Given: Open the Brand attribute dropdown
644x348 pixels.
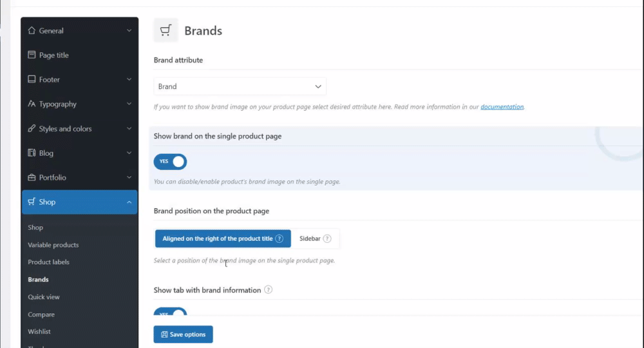Looking at the screenshot, I should point(240,86).
